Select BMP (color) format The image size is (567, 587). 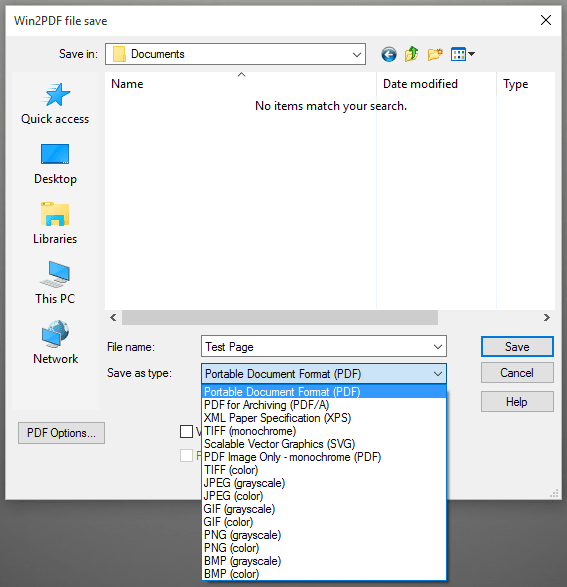click(324, 574)
